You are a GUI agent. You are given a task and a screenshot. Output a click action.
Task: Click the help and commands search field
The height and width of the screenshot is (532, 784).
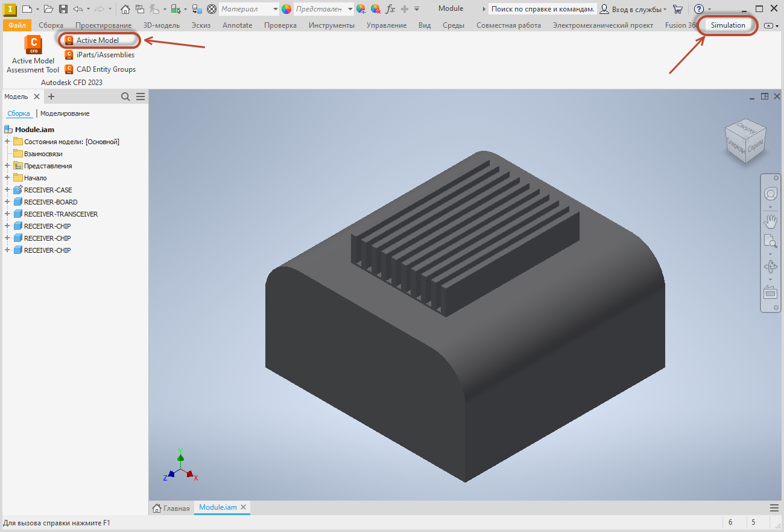[542, 9]
